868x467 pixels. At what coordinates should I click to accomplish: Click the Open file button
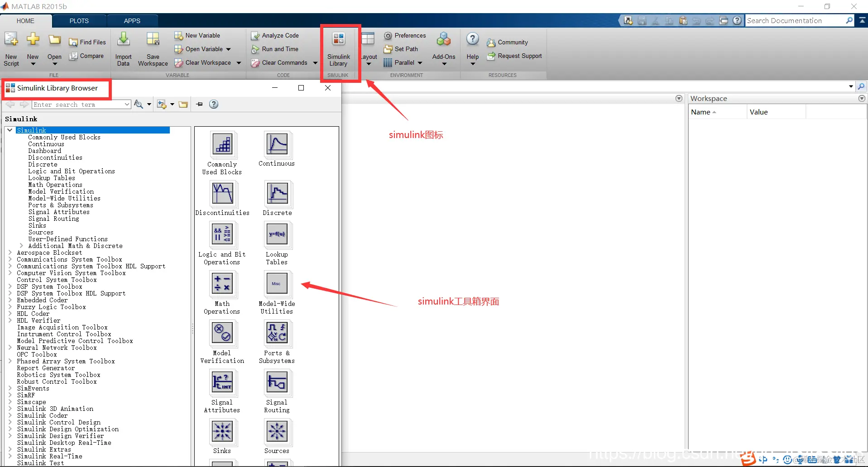point(54,49)
